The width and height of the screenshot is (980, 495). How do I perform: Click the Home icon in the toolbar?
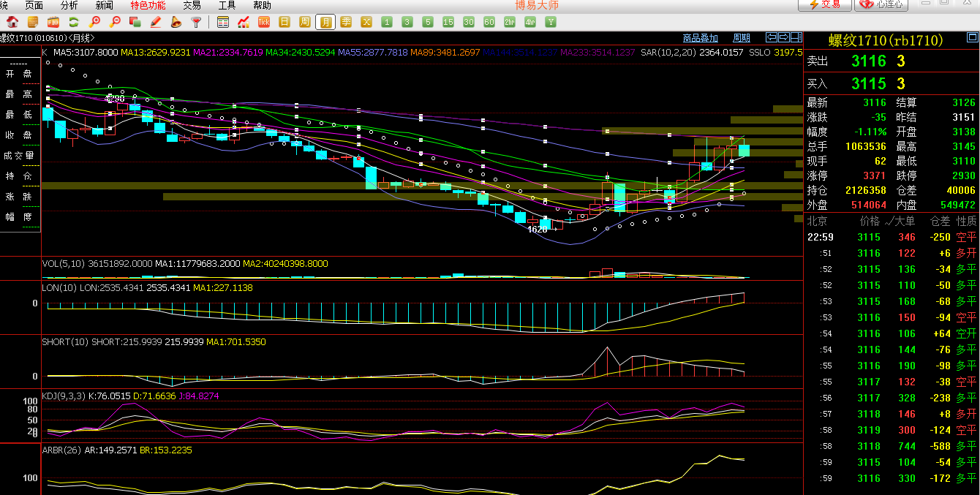point(12,22)
